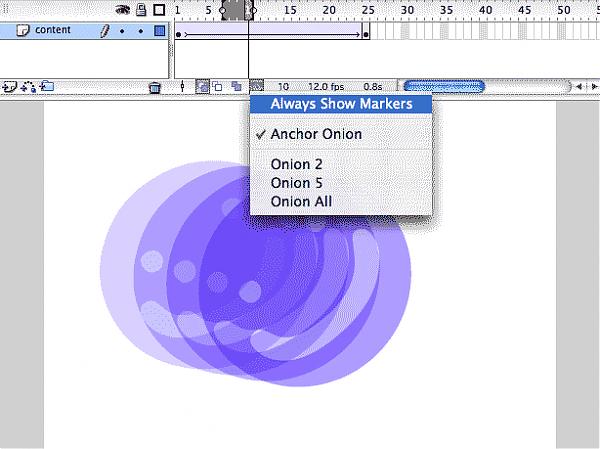Click the 12.0 fps frame rate readout
The height and width of the screenshot is (449, 600).
(326, 87)
